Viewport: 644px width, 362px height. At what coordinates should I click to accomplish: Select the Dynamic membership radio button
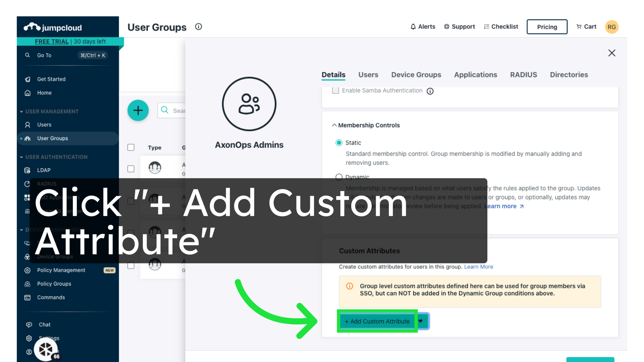click(x=339, y=177)
